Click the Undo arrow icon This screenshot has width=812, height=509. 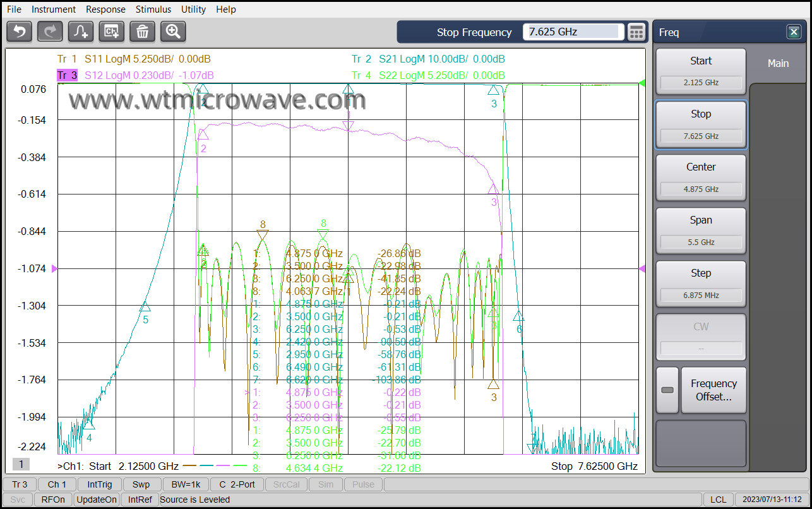click(x=19, y=31)
